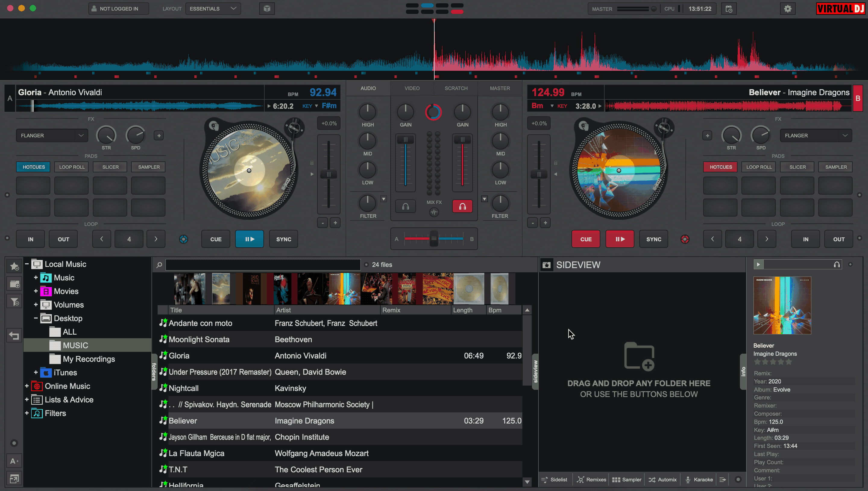Toggle deck B SYNC

point(653,239)
